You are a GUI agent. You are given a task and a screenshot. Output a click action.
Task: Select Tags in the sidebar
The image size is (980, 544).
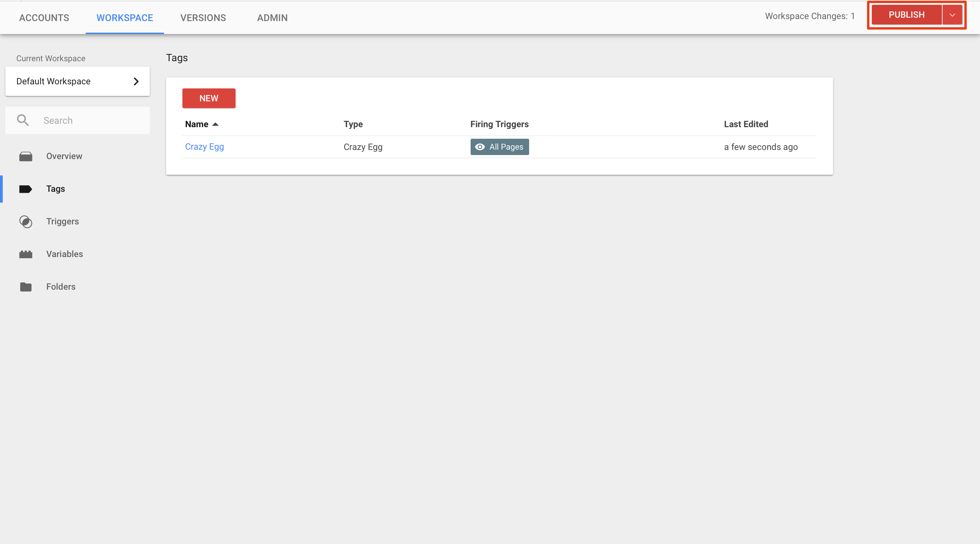pos(55,189)
